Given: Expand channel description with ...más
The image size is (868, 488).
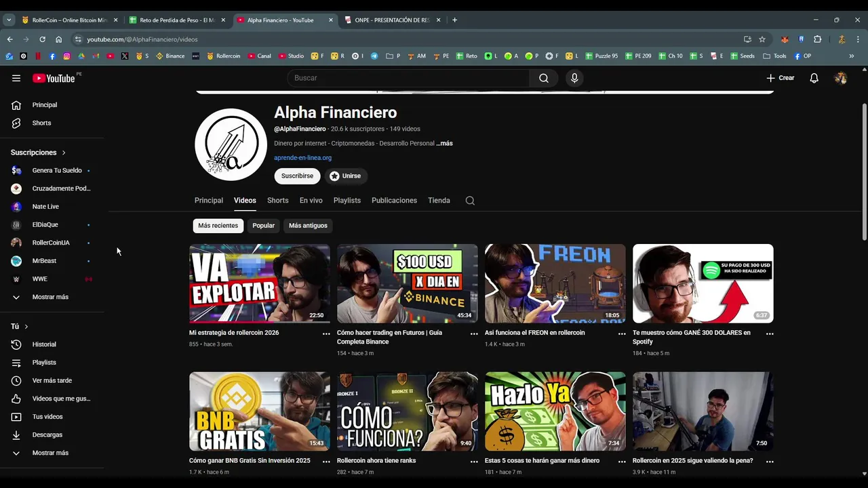Looking at the screenshot, I should coord(445,144).
